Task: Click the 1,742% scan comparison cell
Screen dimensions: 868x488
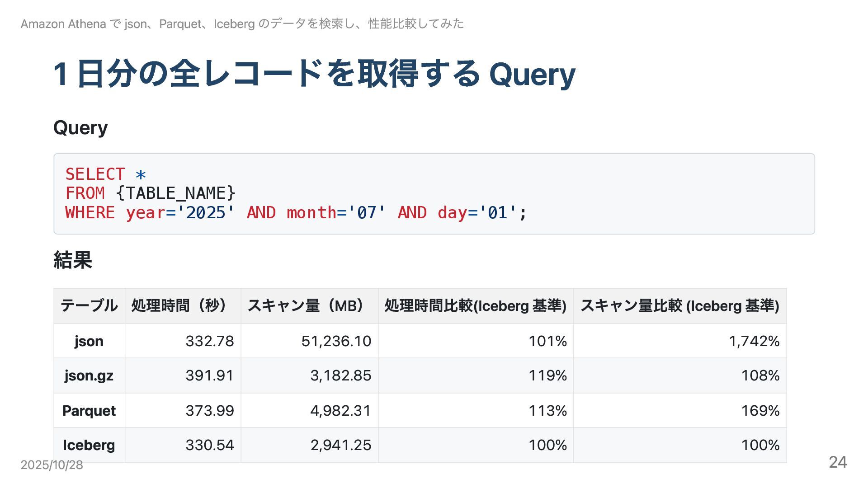Action: point(754,341)
